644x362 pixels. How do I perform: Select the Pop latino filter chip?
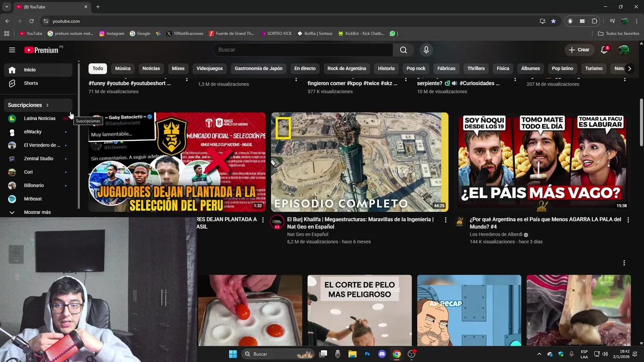(x=562, y=68)
